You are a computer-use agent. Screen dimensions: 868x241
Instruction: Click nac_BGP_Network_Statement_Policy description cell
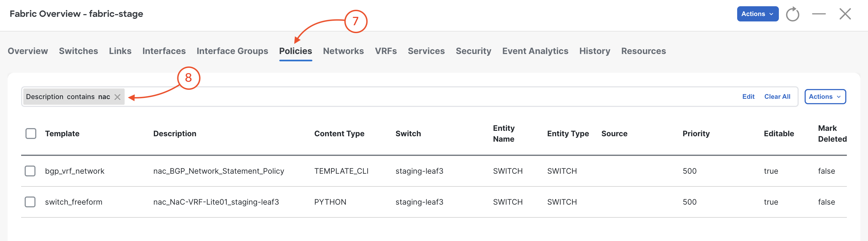[x=218, y=171]
